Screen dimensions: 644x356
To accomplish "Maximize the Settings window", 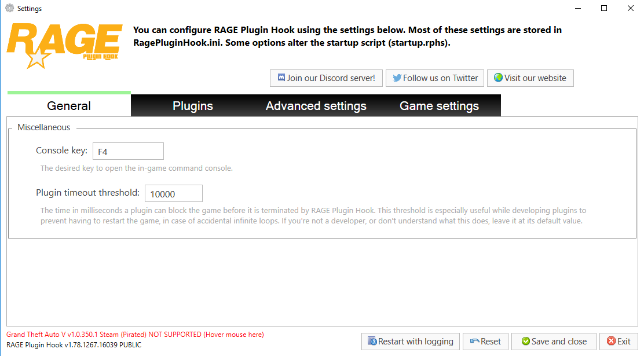I will pos(603,8).
